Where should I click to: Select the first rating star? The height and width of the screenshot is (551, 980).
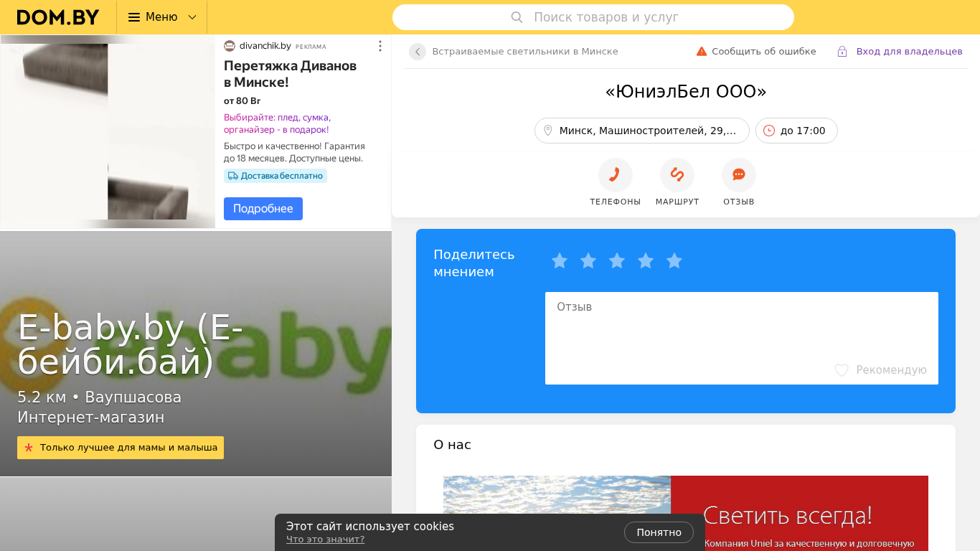pos(560,261)
